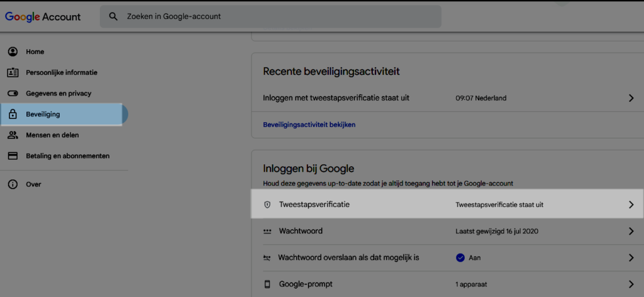Focus the Zoeken in Google-account search field
Screen dimensions: 644x297
[x=270, y=16]
